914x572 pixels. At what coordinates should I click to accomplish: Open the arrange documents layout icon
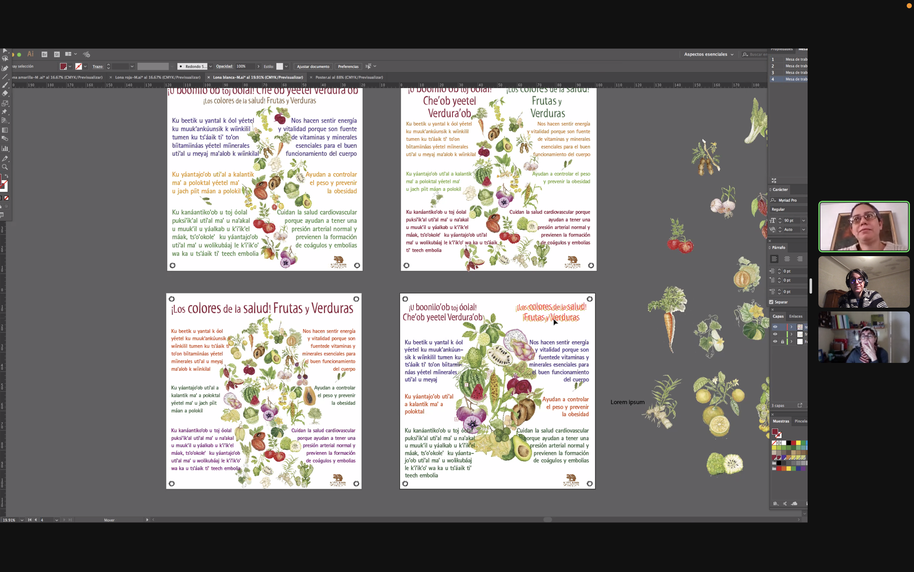(71, 54)
